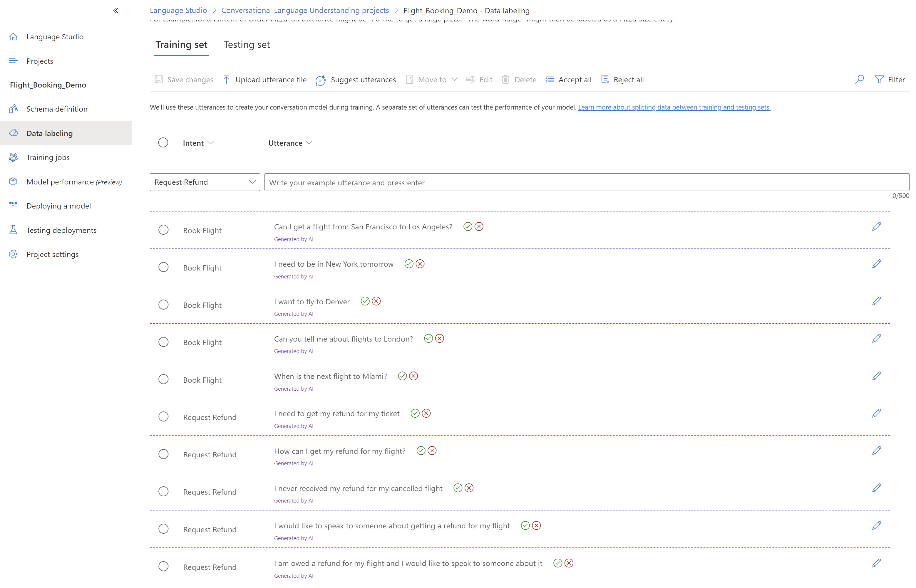
Task: Reject the 'New York tomorrow' utterance
Action: (420, 264)
